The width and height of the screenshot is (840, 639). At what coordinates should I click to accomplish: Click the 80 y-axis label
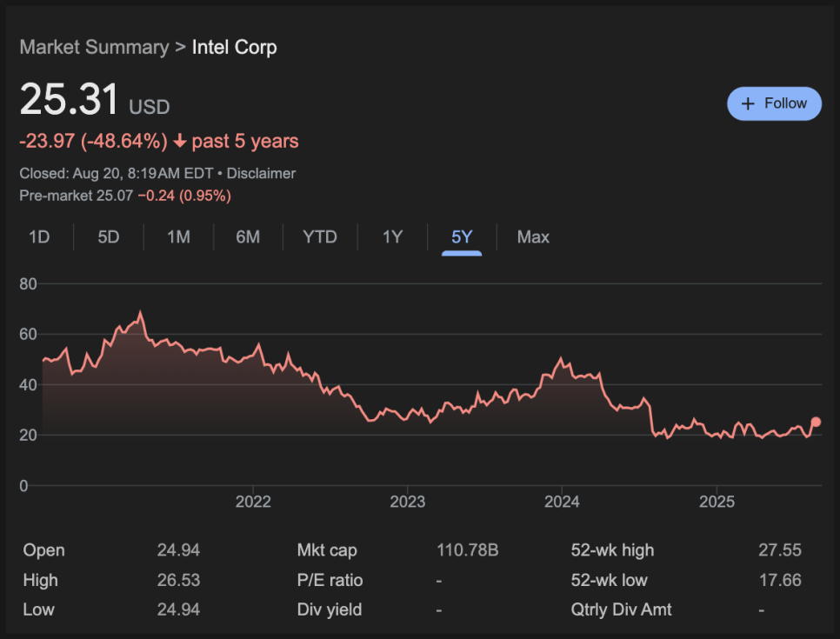pos(28,284)
